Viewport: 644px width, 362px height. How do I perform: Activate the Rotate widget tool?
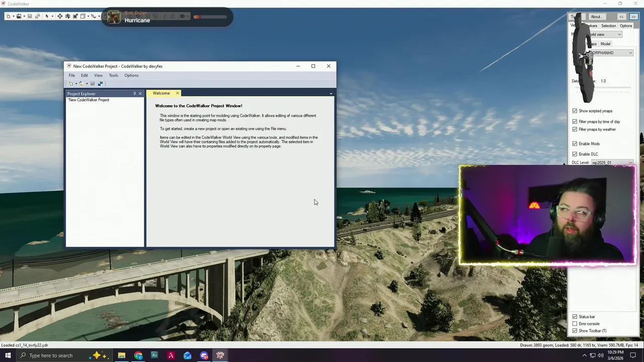pos(67,16)
